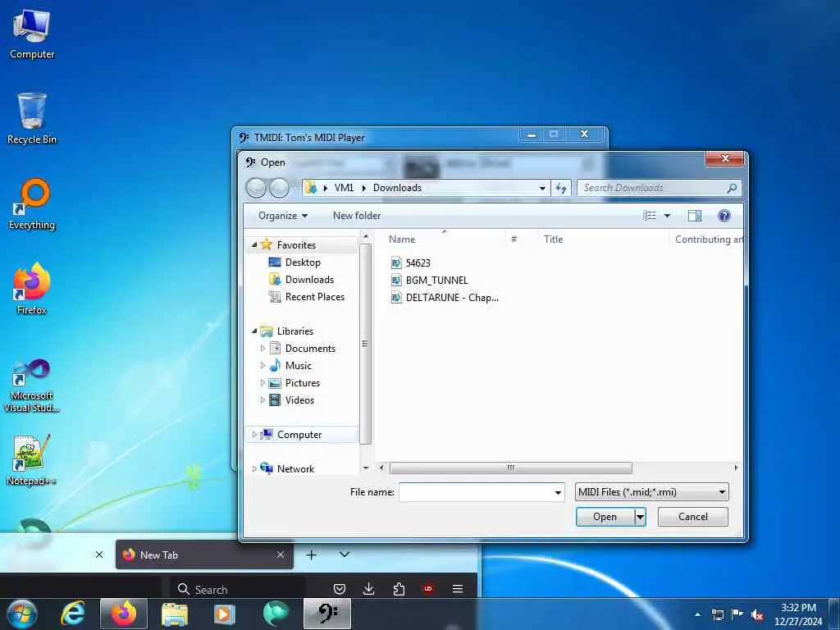Go to Desktop in Favorites
840x630 pixels.
point(303,262)
